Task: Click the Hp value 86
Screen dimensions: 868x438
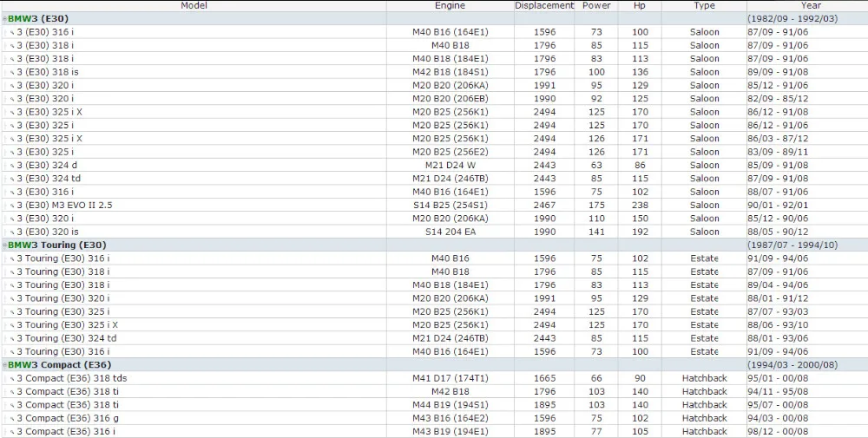Action: pos(640,166)
